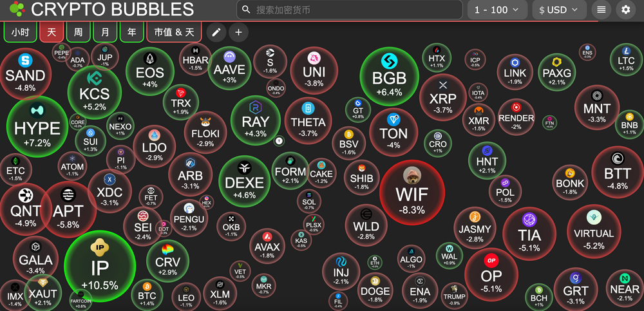Image resolution: width=644 pixels, height=311 pixels.
Task: Open the MNT bubble
Action: pos(597,108)
